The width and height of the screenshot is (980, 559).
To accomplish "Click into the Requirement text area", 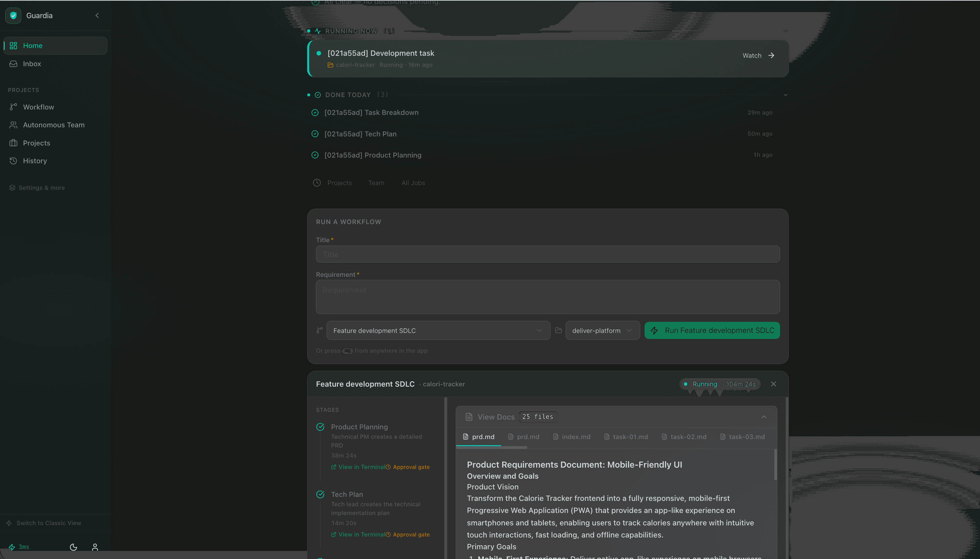I will pos(547,297).
